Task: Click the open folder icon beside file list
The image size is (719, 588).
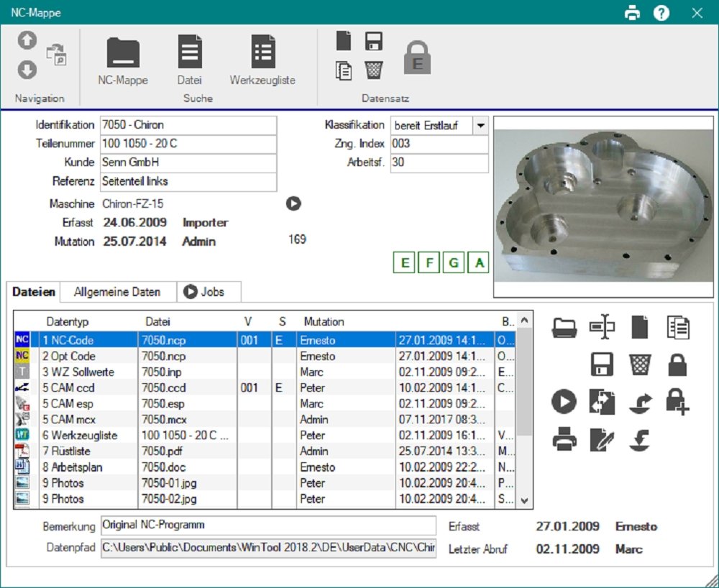Action: coord(564,328)
